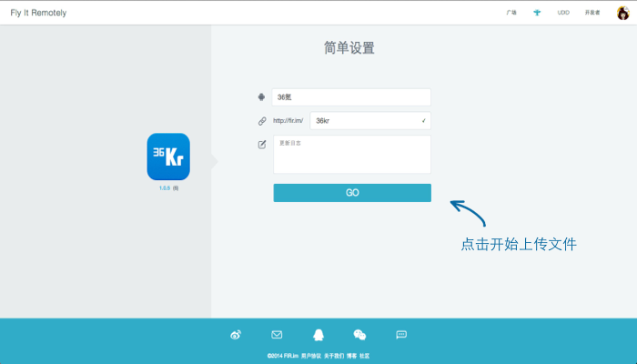637x364 pixels.
Task: Click the edit pencil icon by changelog
Action: [x=262, y=144]
